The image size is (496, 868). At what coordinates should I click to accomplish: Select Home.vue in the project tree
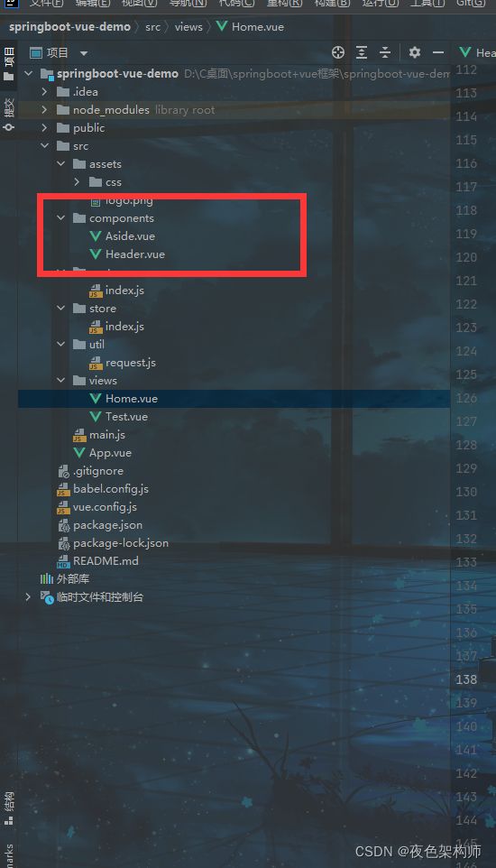point(132,399)
